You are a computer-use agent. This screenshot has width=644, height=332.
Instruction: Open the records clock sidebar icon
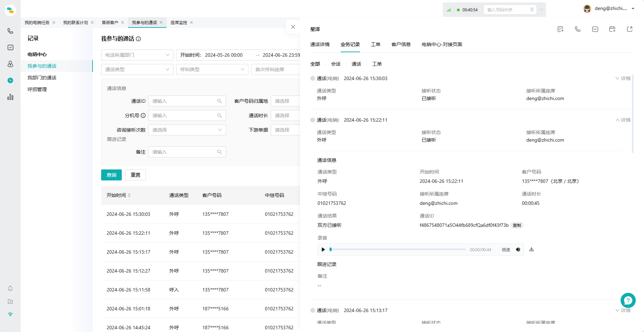[x=10, y=80]
